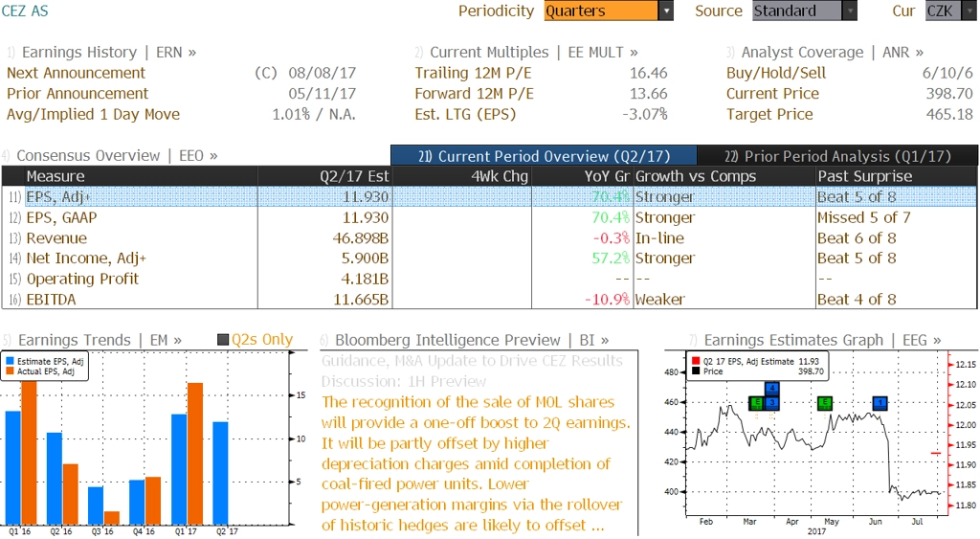Click Est. LTG (EPS) value -3.07%

coord(644,115)
